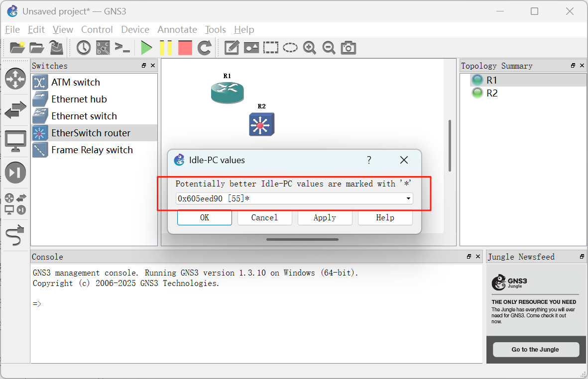
Task: Select the Draw a rectangle tool
Action: 271,48
